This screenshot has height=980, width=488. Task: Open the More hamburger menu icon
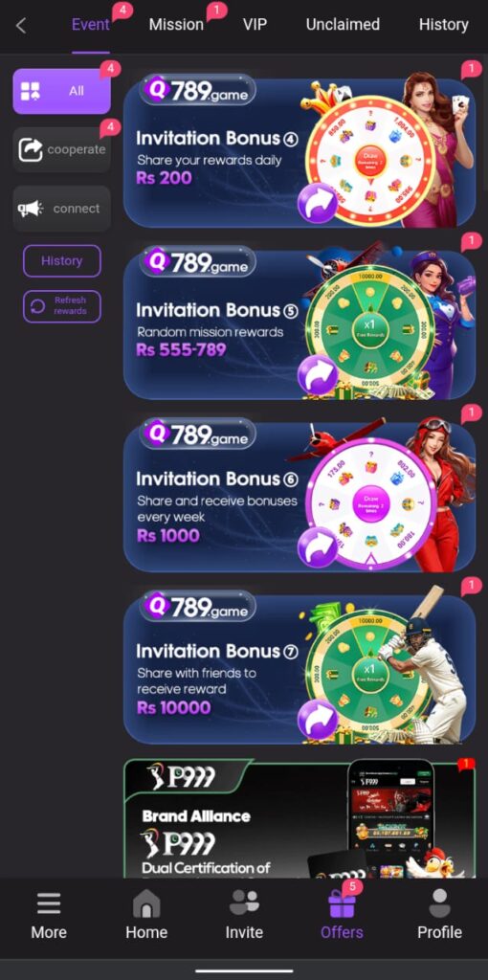click(x=49, y=903)
